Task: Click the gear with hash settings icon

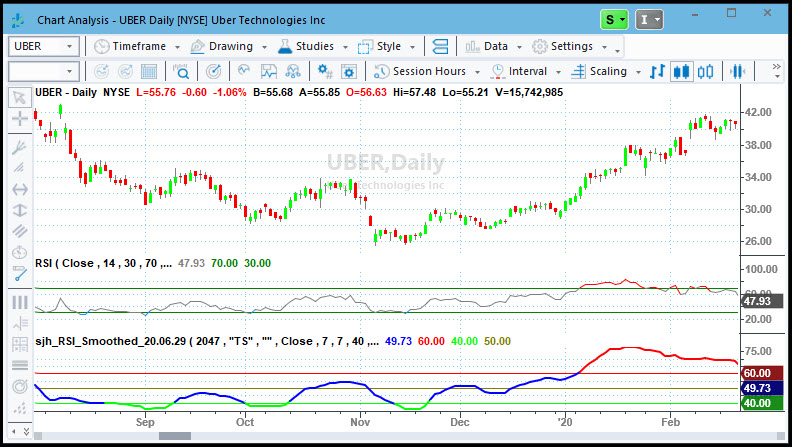Action: point(325,72)
